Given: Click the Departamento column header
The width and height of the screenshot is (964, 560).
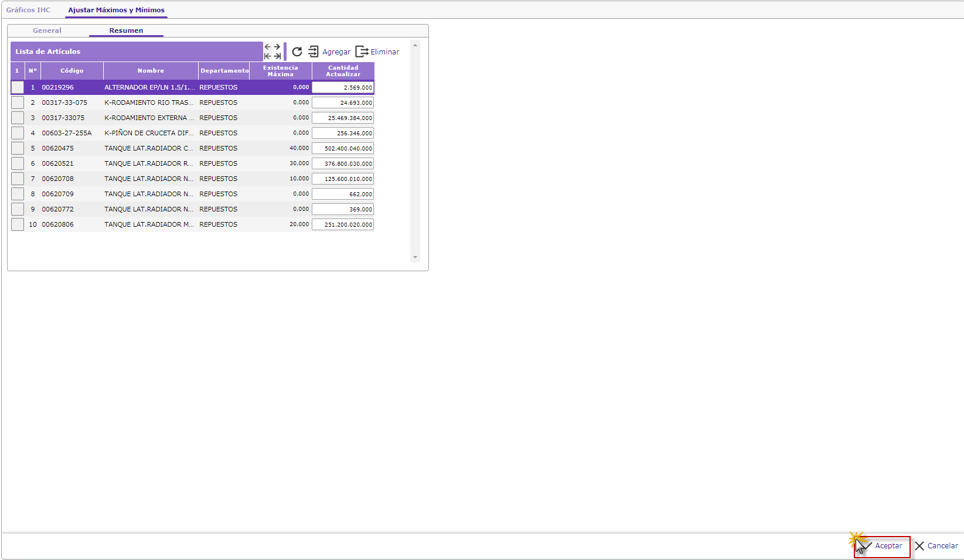Looking at the screenshot, I should click(x=224, y=71).
